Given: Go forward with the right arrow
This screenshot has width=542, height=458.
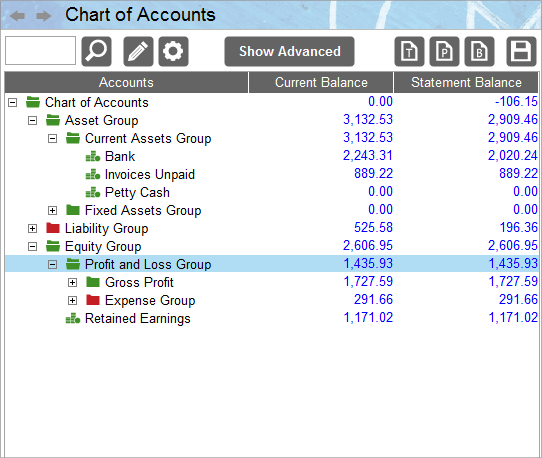Looking at the screenshot, I should (x=44, y=16).
